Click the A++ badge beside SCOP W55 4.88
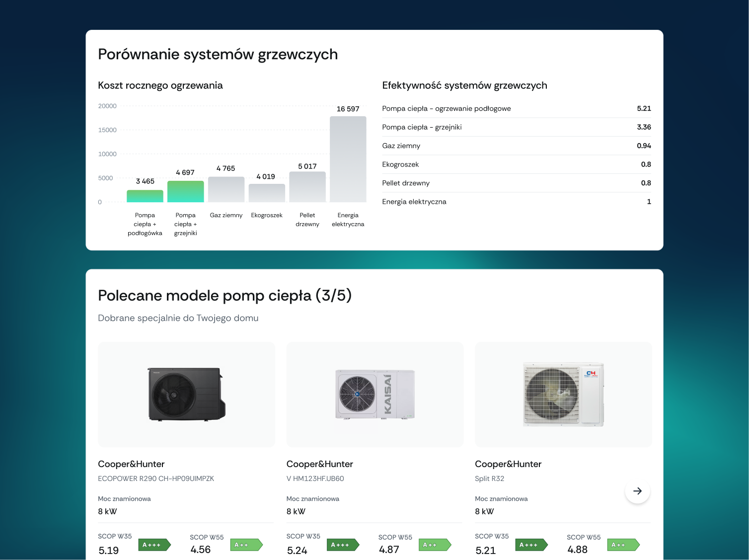Screen dimensions: 749x560 pyautogui.click(x=623, y=545)
